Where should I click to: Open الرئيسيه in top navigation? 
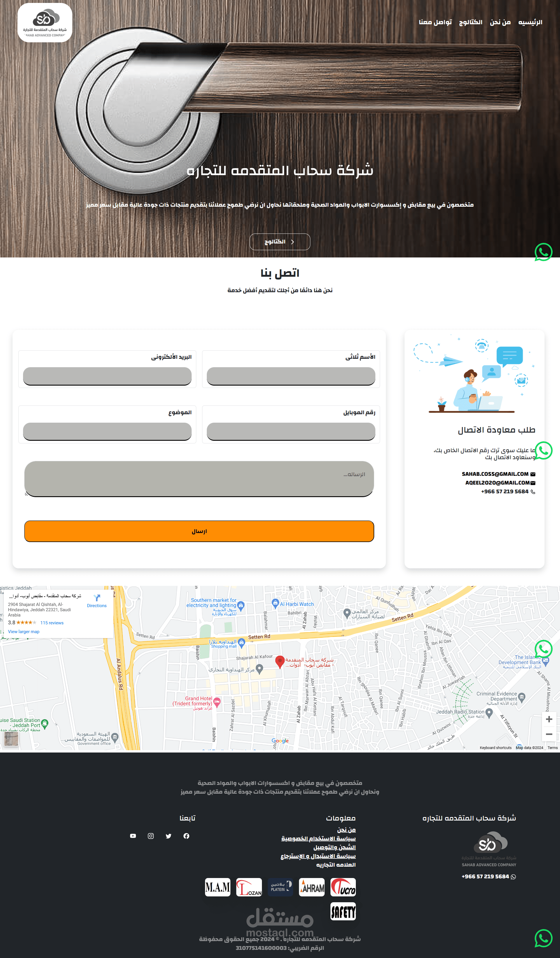coord(530,22)
